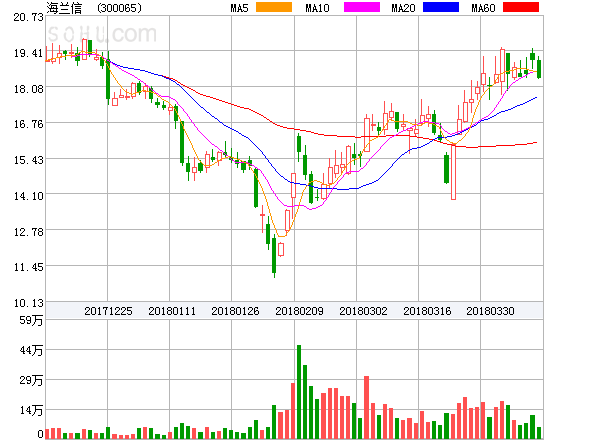Click the 20180209 date label

coord(299,311)
